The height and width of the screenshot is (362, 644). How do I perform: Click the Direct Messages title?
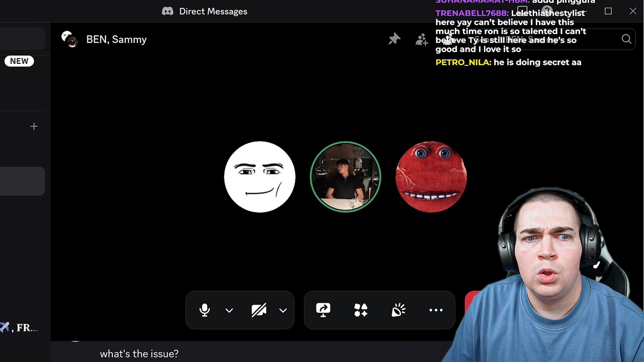pyautogui.click(x=213, y=11)
